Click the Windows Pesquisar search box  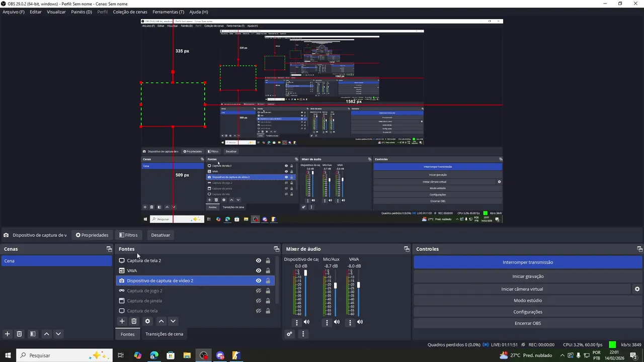click(64, 355)
